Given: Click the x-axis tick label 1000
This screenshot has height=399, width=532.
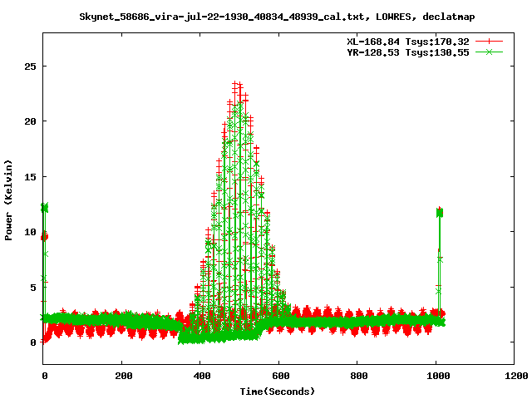Looking at the screenshot, I should coord(438,376).
